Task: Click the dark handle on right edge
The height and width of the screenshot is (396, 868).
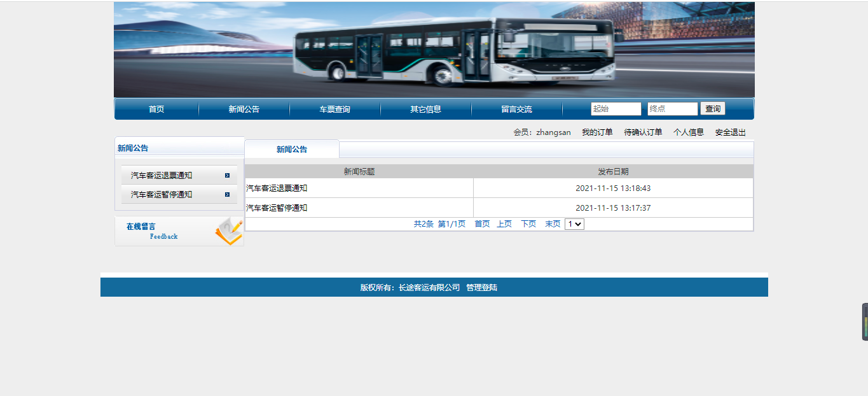Action: [865, 322]
